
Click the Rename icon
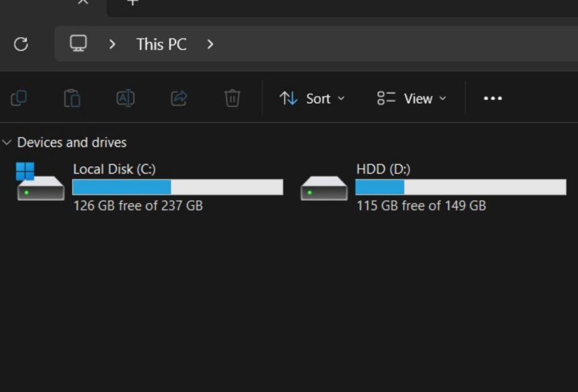126,98
